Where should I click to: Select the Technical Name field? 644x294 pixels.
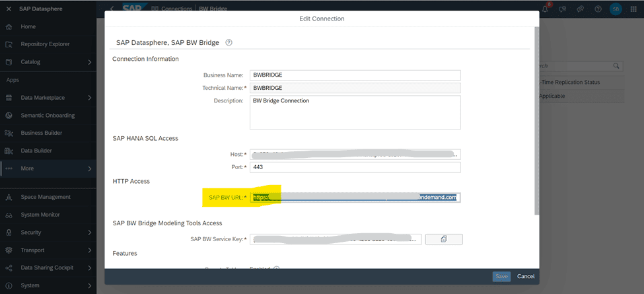tap(355, 88)
